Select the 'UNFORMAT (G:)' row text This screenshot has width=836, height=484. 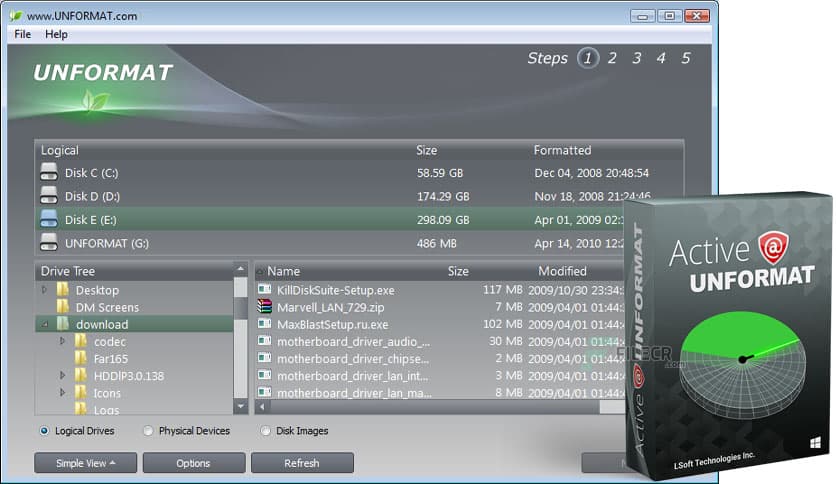click(x=107, y=243)
